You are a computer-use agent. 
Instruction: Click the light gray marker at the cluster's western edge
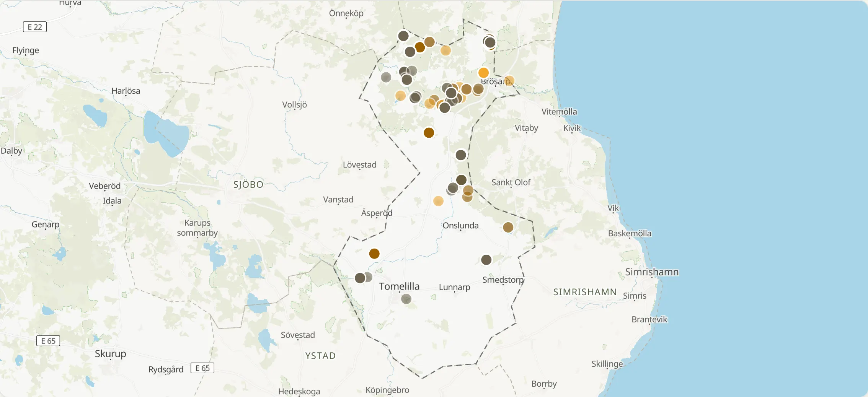[x=386, y=77]
